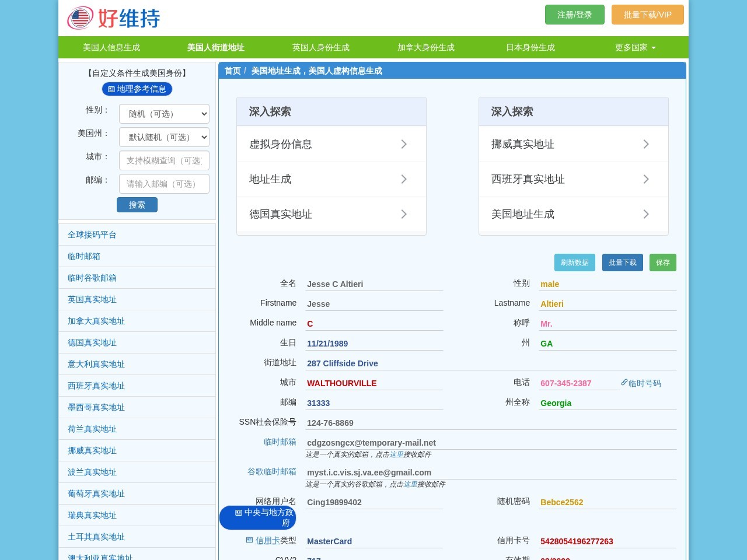Focus the 城市 city input field
747x560 pixels.
click(x=164, y=160)
